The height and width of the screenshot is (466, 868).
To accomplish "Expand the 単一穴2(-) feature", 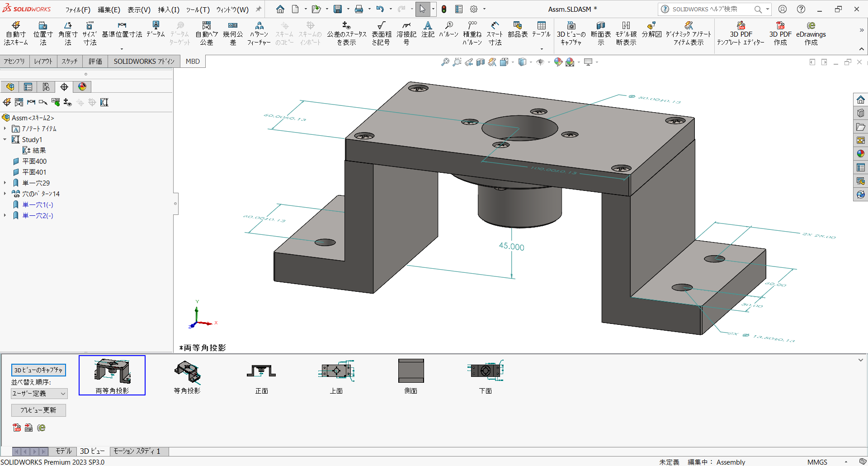I will (5, 215).
